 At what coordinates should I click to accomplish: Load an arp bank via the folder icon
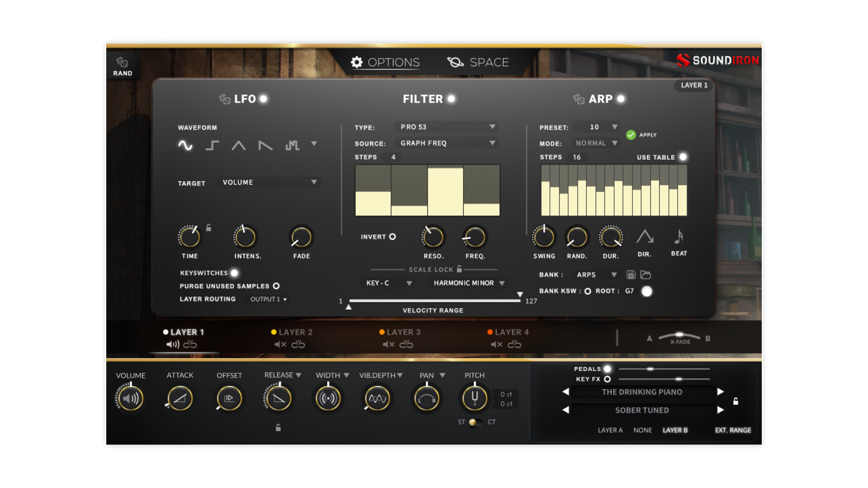(646, 274)
